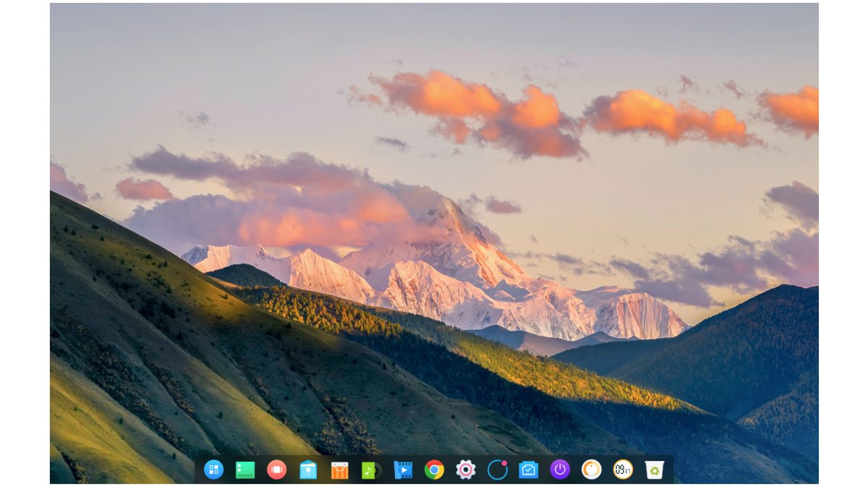Launch the Deepin Music player
868x487 pixels.
click(x=371, y=470)
